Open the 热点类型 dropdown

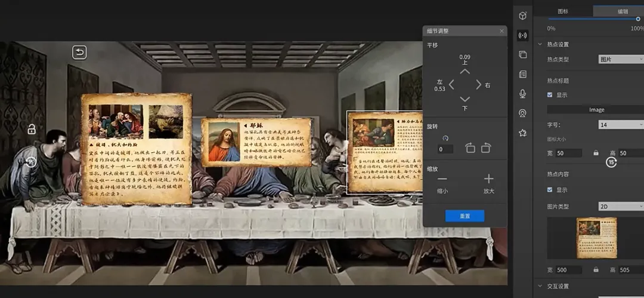(621, 59)
